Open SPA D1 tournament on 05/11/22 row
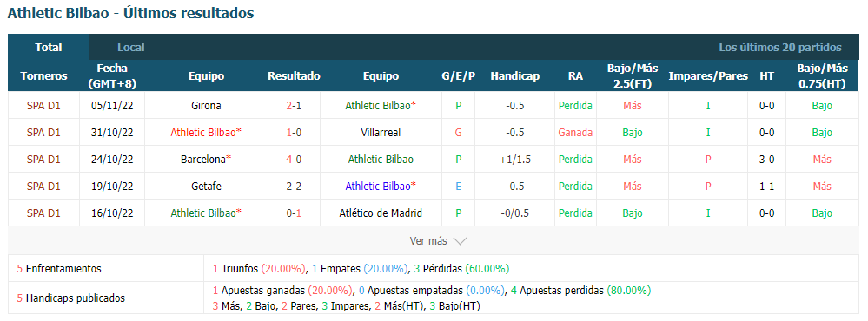 click(x=43, y=106)
